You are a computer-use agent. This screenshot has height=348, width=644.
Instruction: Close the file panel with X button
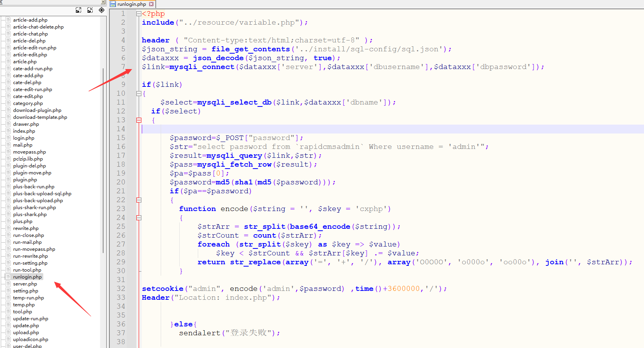point(103,2)
